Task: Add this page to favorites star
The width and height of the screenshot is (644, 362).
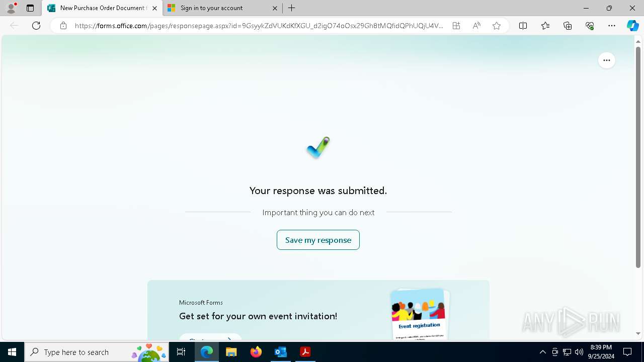Action: [497, 26]
